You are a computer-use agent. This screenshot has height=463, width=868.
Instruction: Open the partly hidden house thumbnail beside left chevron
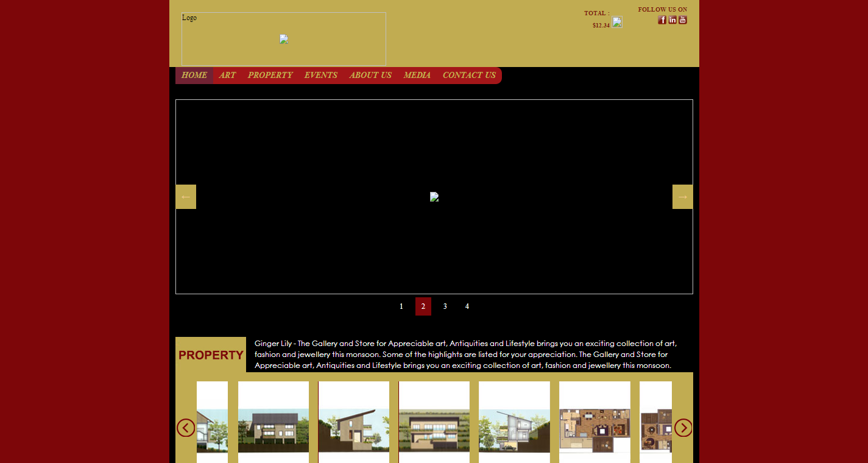212,422
